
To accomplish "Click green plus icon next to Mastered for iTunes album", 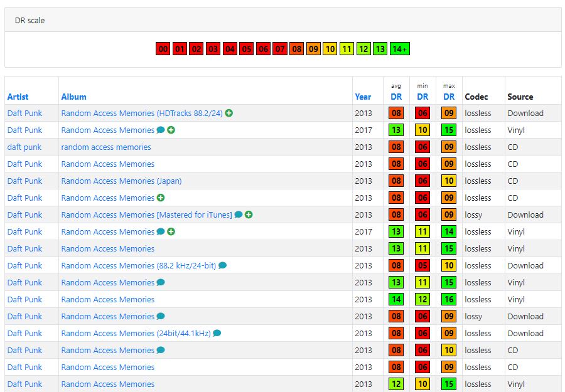I will (x=249, y=215).
